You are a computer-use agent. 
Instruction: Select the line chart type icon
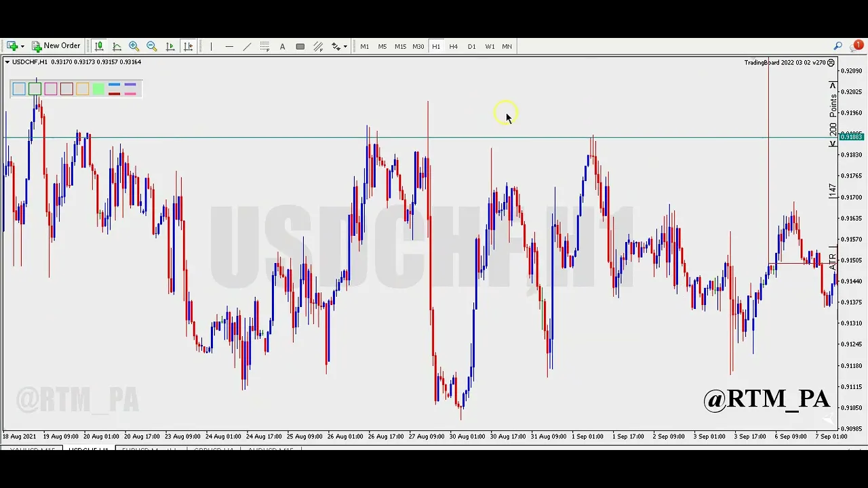pos(117,46)
